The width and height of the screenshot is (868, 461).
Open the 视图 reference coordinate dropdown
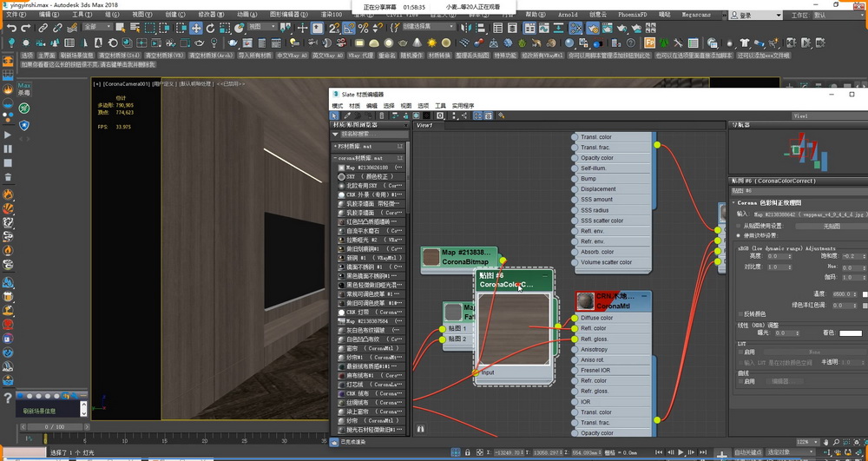pyautogui.click(x=262, y=27)
